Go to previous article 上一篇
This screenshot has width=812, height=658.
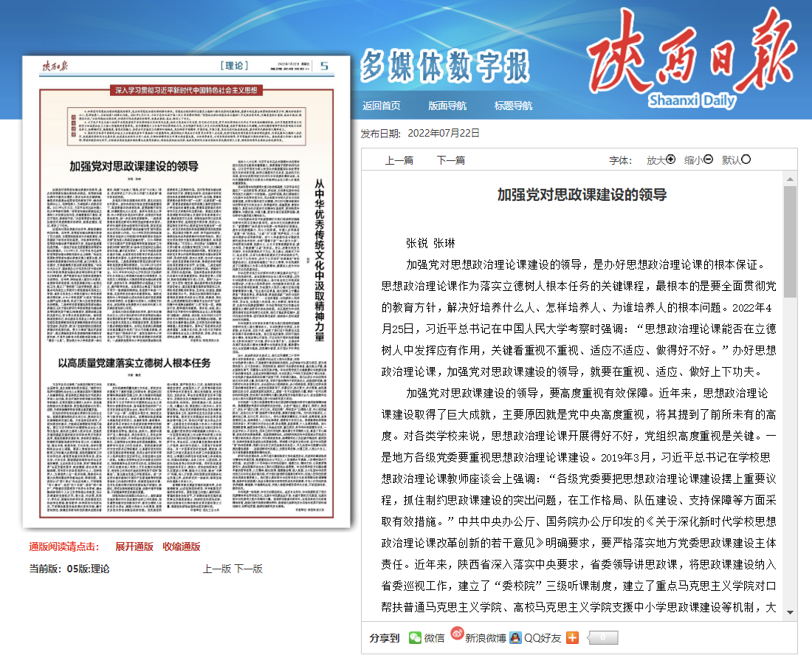399,160
